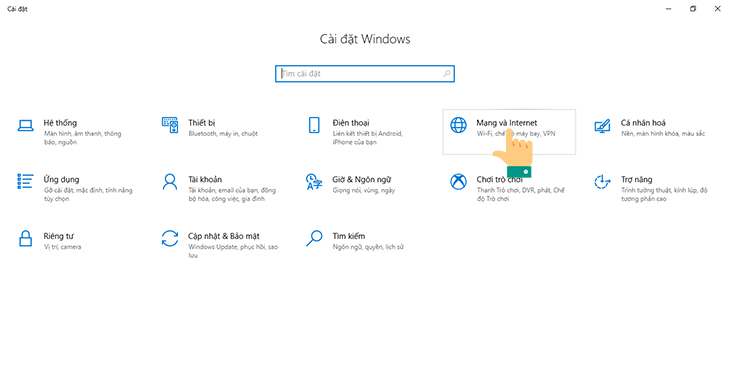Click the Cập nhật & Bảo mật sync icon
The image size is (730, 388).
pos(170,238)
